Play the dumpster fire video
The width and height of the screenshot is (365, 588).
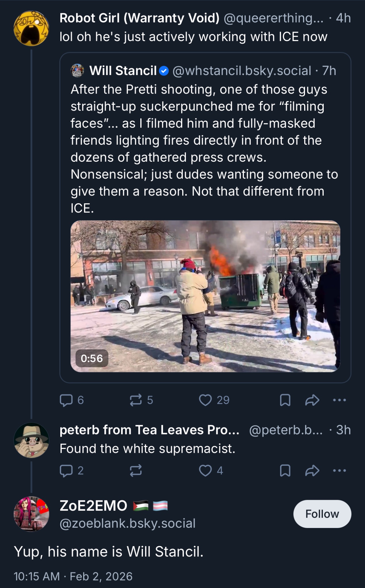click(205, 296)
